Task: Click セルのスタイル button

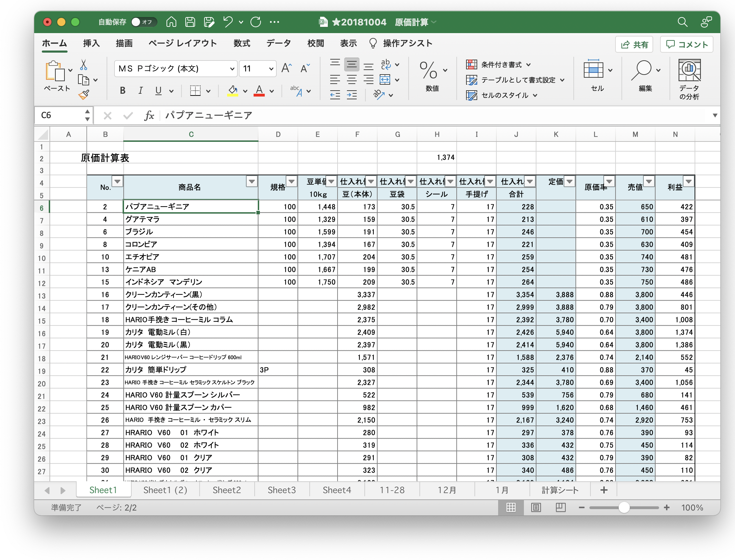Action: pyautogui.click(x=502, y=95)
